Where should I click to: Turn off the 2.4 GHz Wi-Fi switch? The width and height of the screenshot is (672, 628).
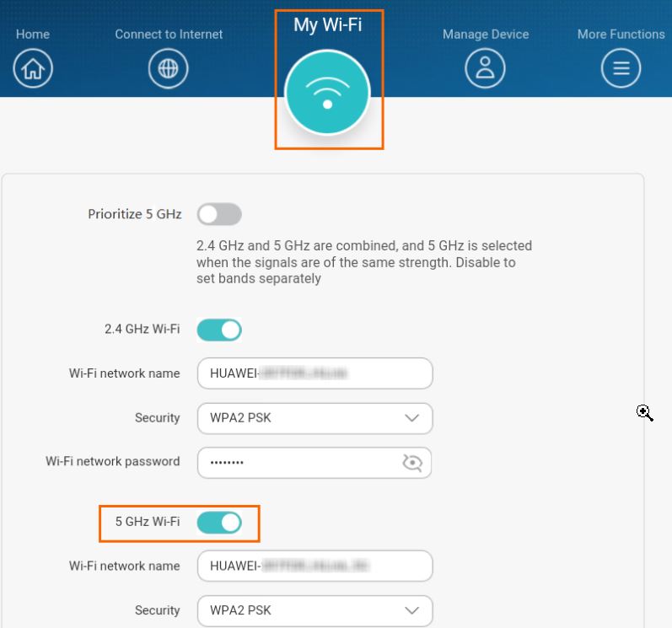tap(219, 330)
